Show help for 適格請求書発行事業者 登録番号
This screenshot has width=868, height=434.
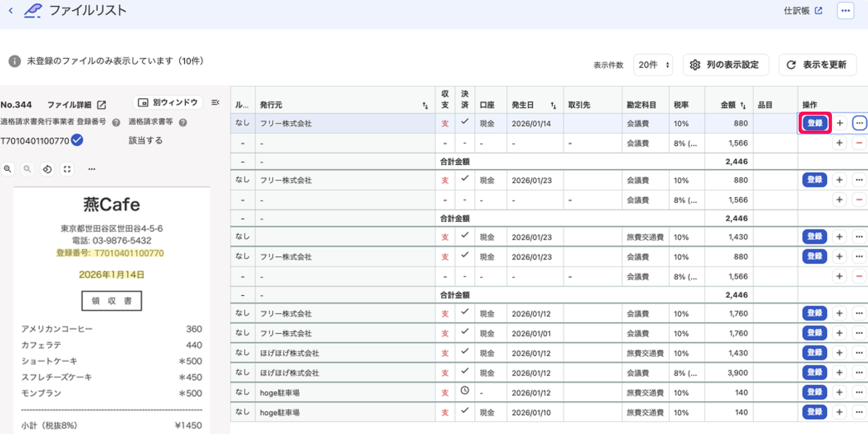click(x=116, y=122)
